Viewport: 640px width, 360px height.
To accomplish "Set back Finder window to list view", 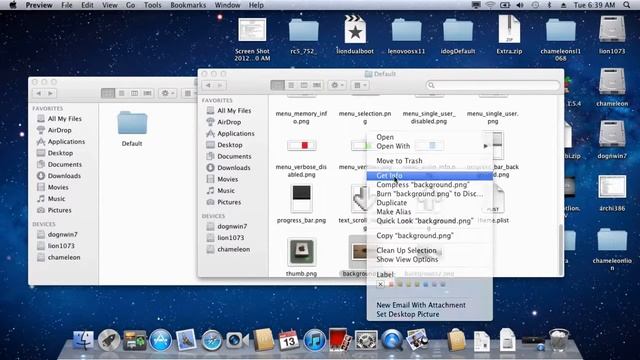I will pyautogui.click(x=121, y=93).
